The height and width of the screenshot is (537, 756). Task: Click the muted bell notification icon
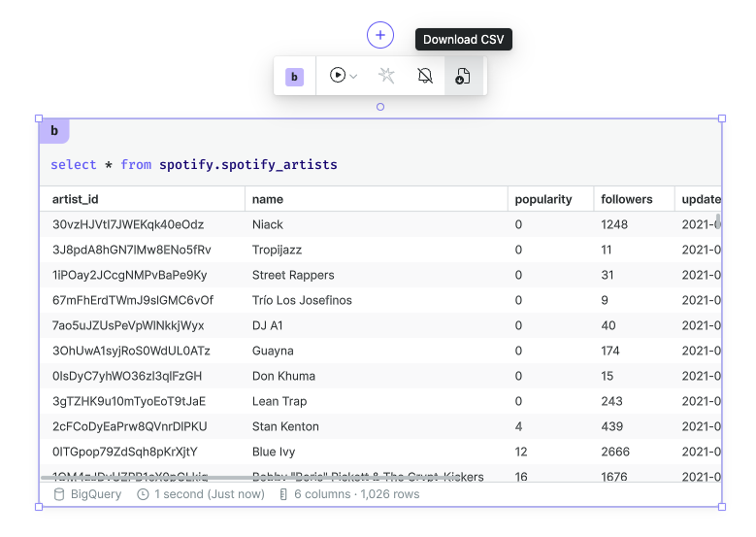click(425, 76)
